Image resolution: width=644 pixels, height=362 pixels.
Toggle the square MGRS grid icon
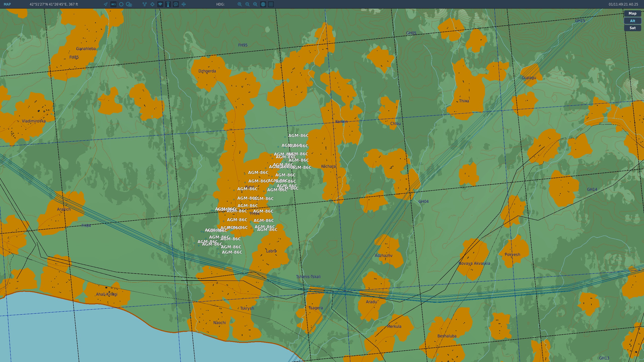pos(271,4)
